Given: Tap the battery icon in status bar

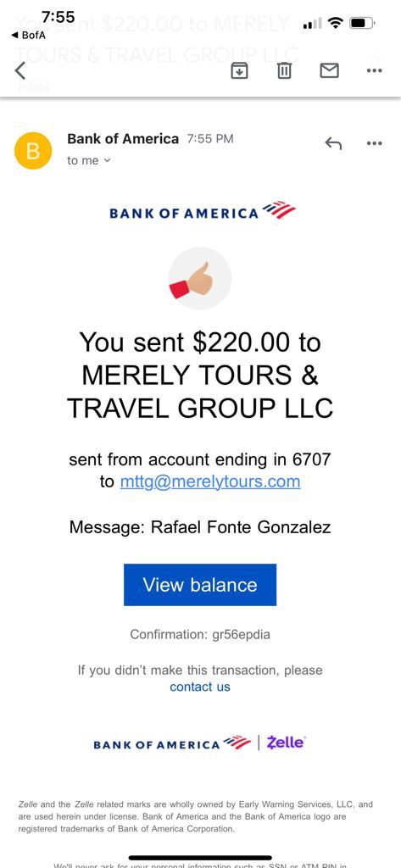Looking at the screenshot, I should coord(363,23).
